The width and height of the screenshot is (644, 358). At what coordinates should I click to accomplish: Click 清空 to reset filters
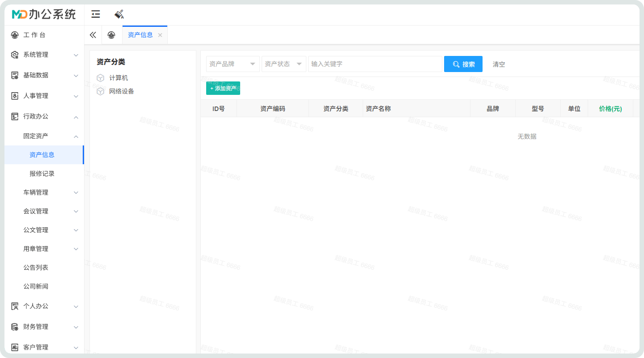499,64
